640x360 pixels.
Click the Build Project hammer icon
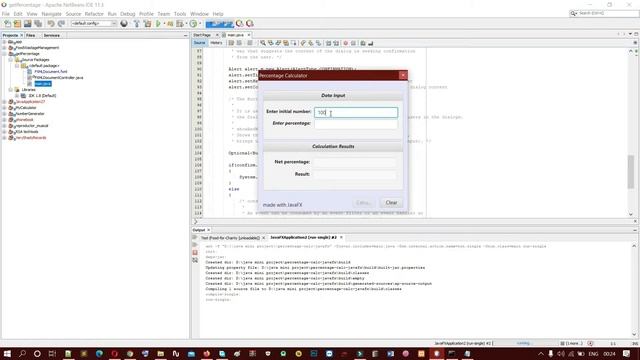(x=137, y=24)
